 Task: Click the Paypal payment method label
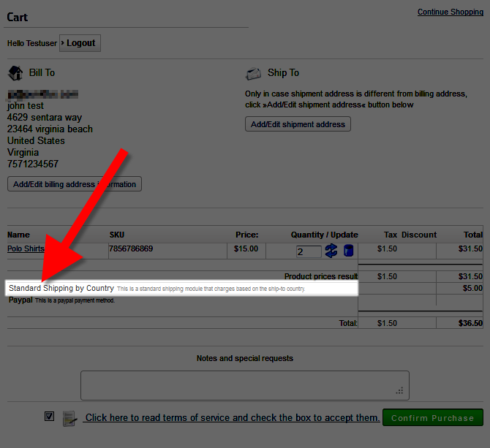click(x=20, y=300)
